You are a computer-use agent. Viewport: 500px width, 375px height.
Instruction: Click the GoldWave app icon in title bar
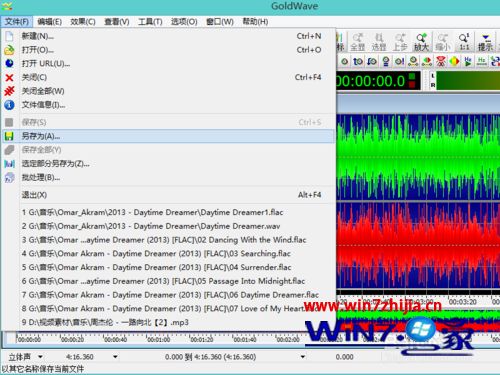6,5
